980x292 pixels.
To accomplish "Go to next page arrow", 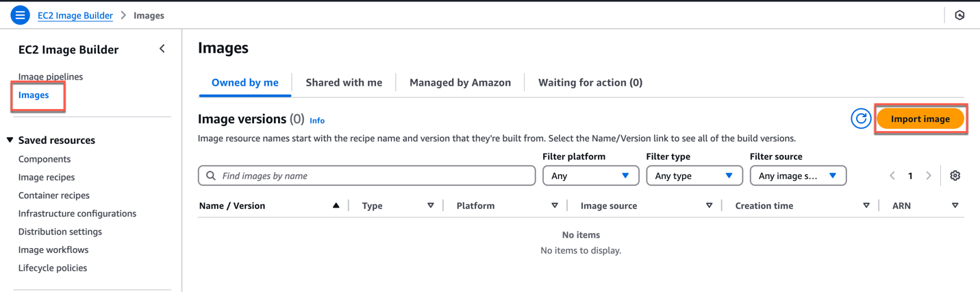I will (x=929, y=176).
